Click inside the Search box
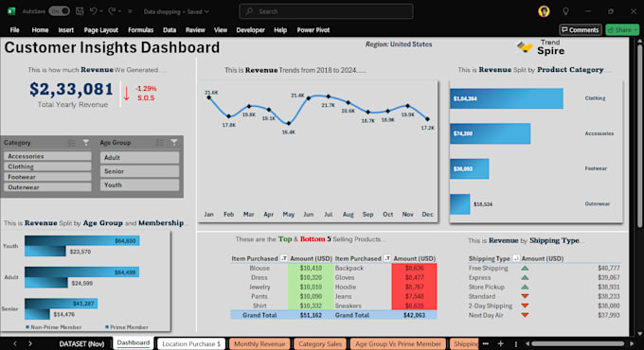 click(x=326, y=11)
